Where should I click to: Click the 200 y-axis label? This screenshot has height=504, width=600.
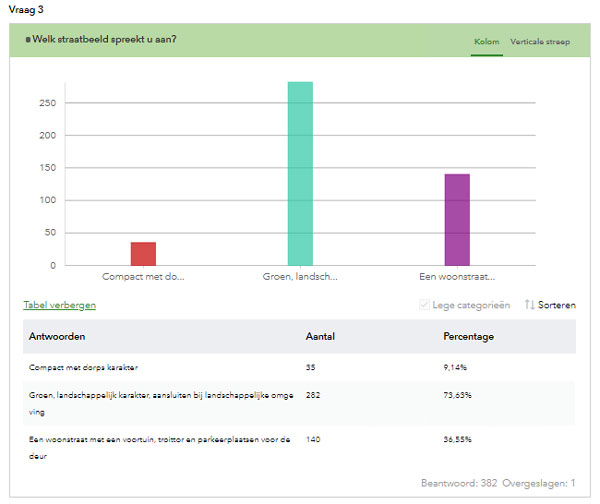click(x=47, y=135)
